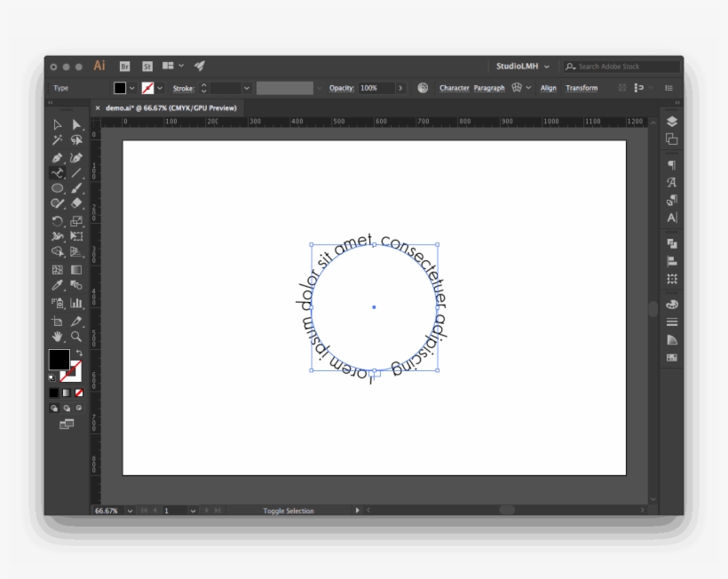
Task: Click the Opacity label link
Action: [342, 88]
